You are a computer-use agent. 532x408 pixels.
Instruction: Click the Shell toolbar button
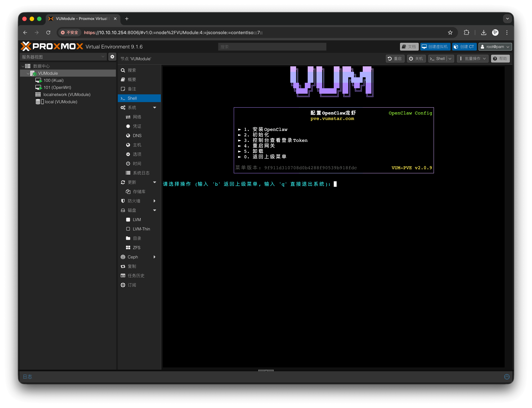coord(437,59)
